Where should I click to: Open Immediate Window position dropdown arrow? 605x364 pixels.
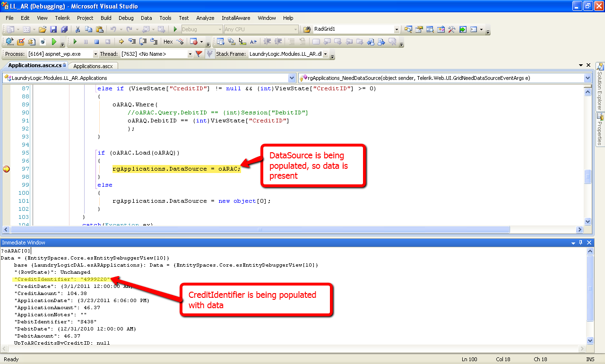tap(573, 243)
